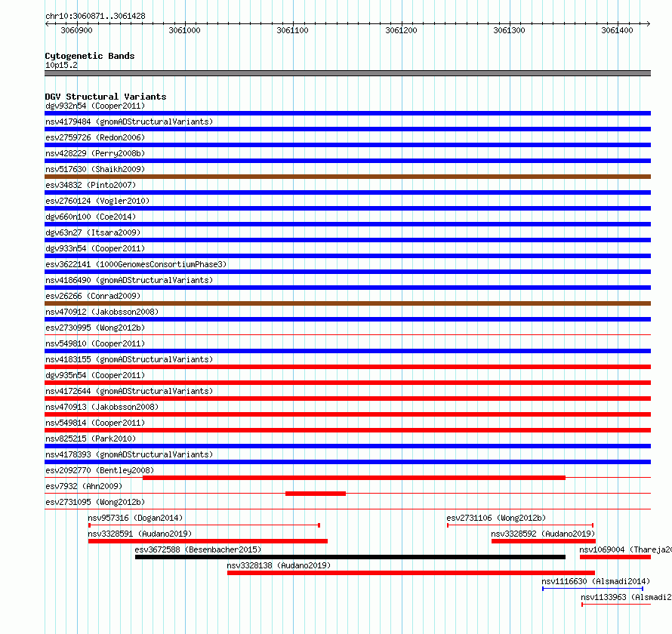Click ruler position 3061400
This screenshot has width=672, height=634.
617,30
